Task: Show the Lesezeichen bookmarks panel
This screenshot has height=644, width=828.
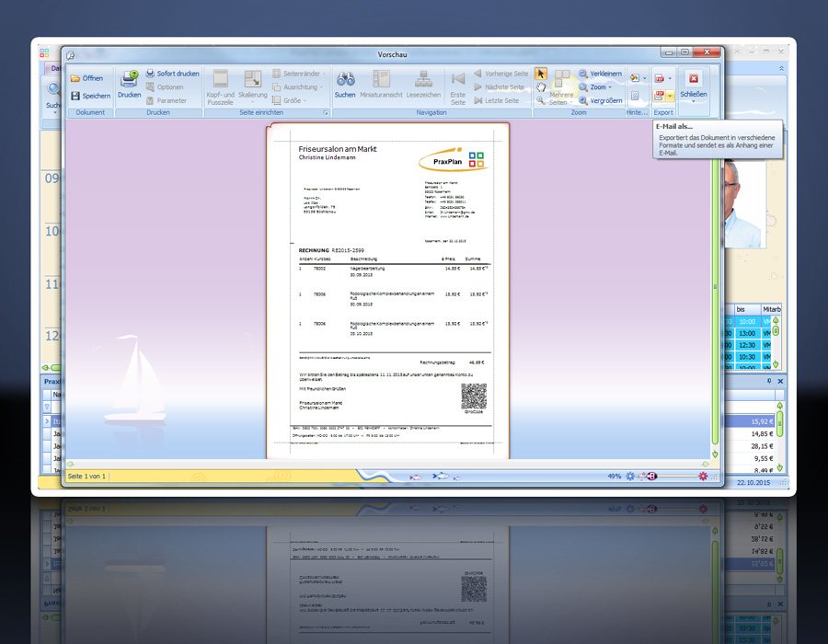Action: (x=423, y=84)
